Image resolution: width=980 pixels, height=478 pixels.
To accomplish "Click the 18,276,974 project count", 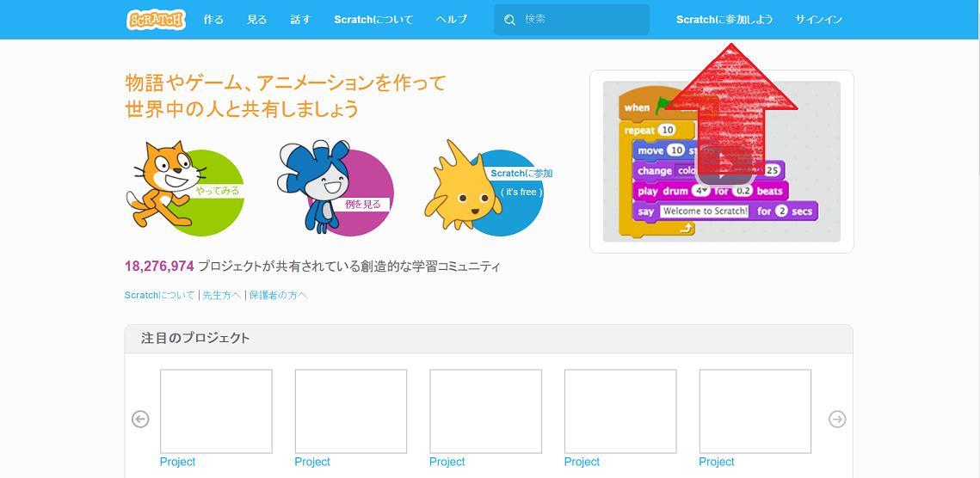I will pos(159,267).
